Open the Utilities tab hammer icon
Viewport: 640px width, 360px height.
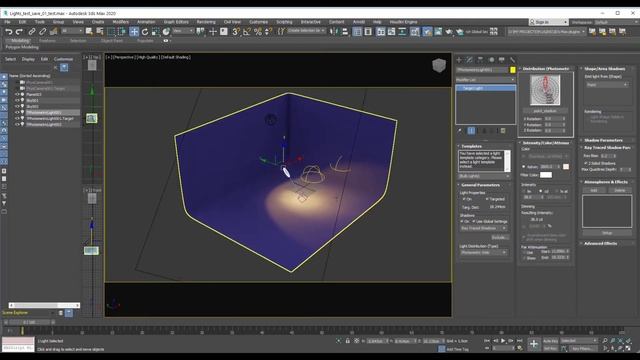(512, 60)
